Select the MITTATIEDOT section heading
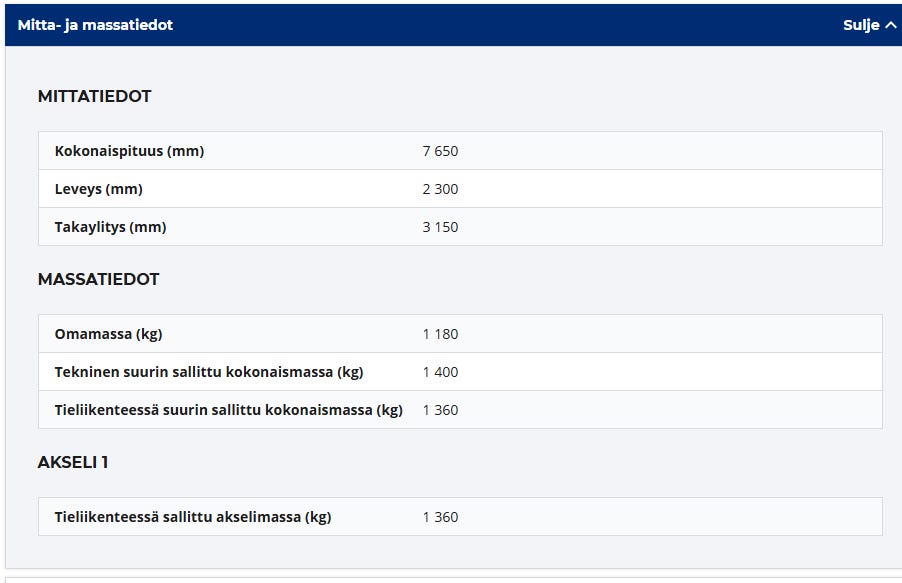 click(x=94, y=96)
